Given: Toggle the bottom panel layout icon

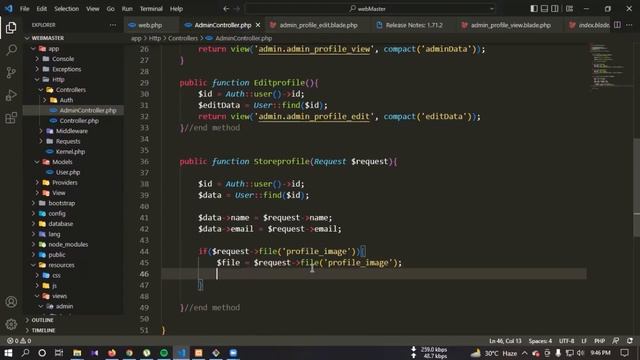Looking at the screenshot, I should (x=544, y=9).
